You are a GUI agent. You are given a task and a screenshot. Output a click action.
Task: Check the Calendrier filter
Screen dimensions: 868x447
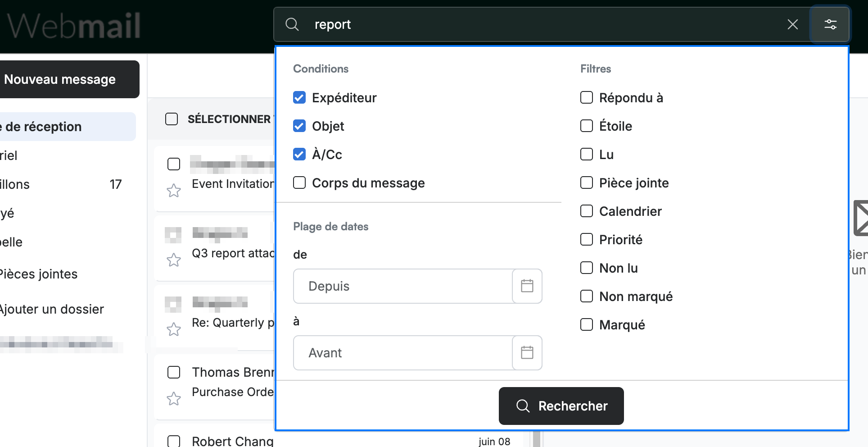tap(587, 211)
